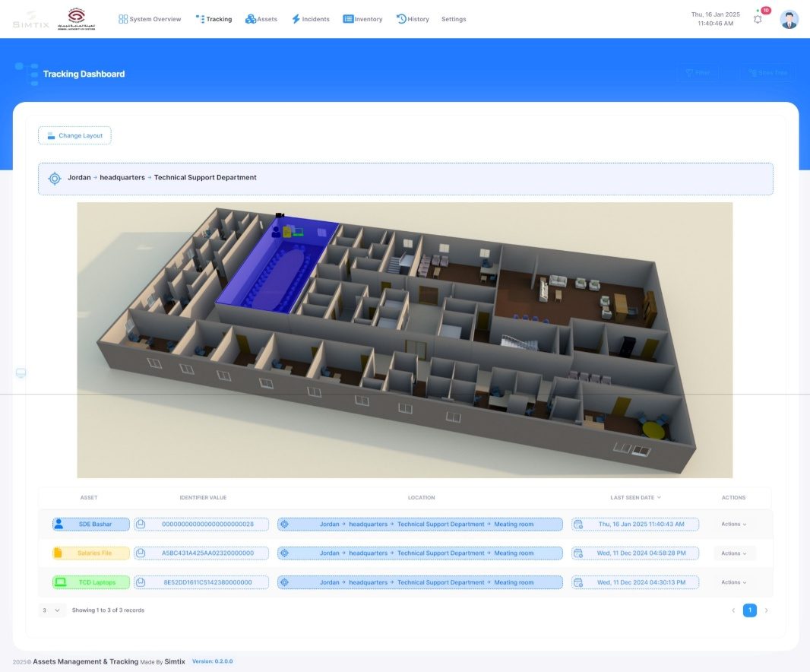Open Actions dropdown for Salaries File
810x672 pixels.
point(733,553)
